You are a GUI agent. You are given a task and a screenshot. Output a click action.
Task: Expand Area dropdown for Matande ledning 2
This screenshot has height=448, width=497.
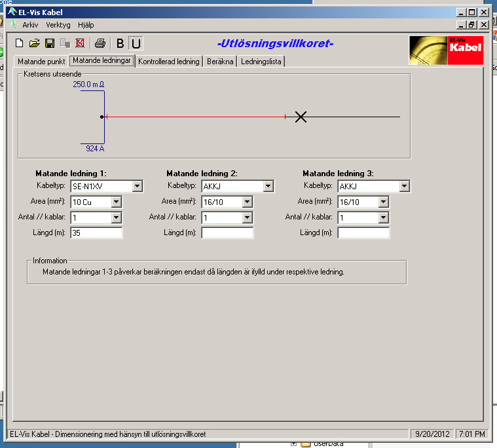247,202
